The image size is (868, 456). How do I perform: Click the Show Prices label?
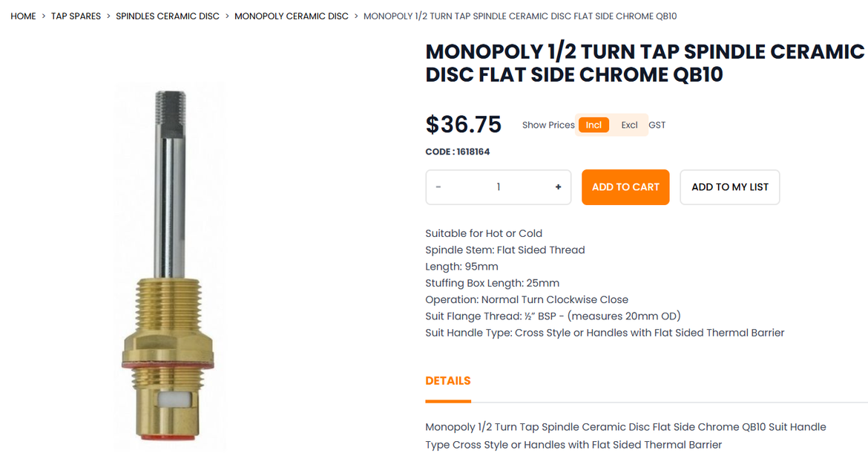coord(548,125)
